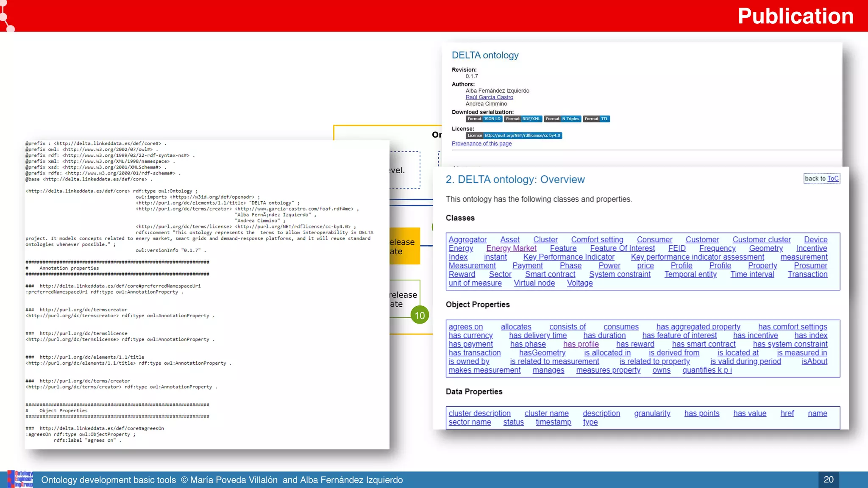Viewport: 868px width, 488px height.
Task: Open Key performance indicator assessment link
Action: [697, 257]
